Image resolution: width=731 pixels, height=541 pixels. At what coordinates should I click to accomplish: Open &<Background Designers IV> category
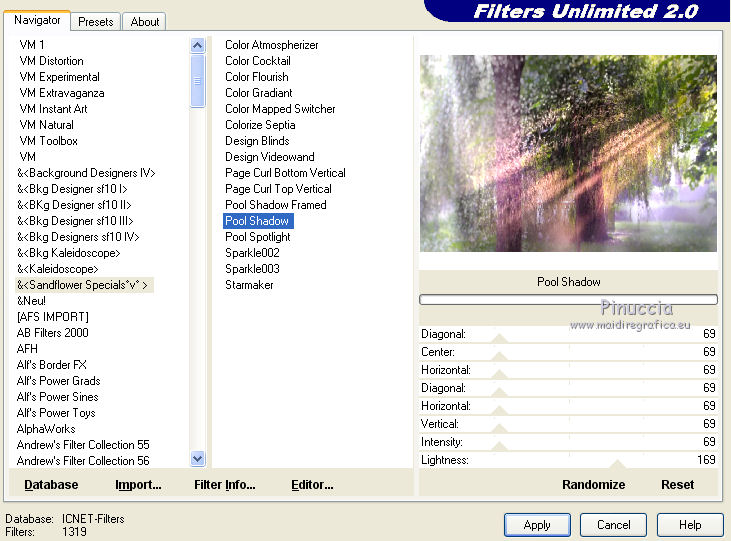click(86, 173)
